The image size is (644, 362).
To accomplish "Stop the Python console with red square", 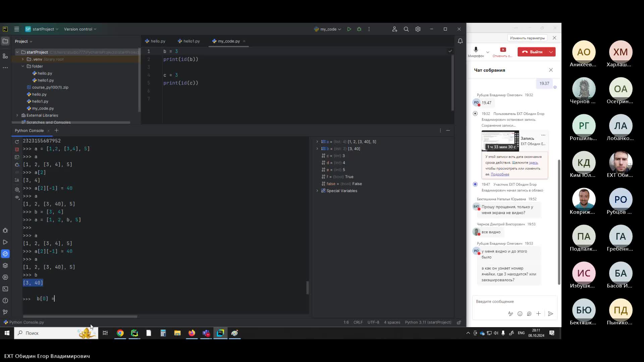I will pyautogui.click(x=17, y=149).
